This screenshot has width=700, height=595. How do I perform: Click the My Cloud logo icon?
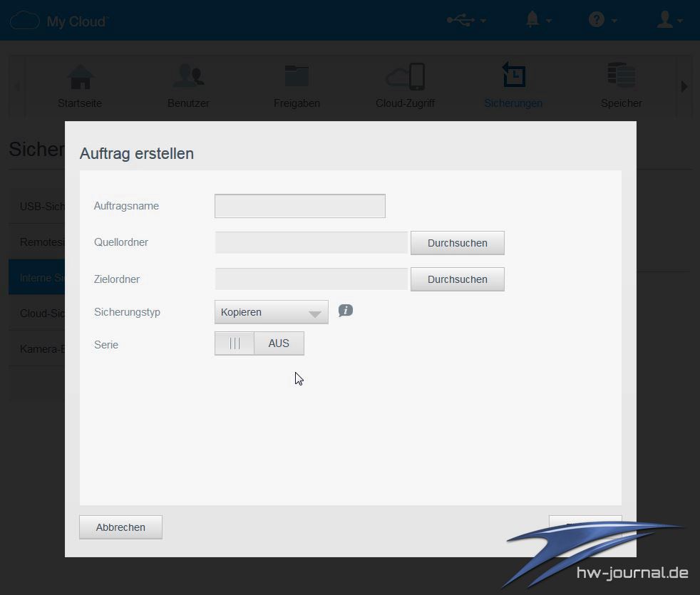pos(24,21)
